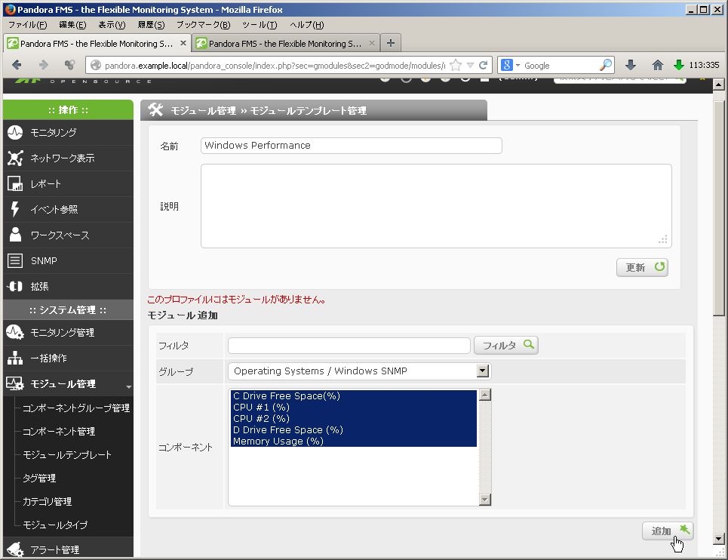Viewport: 728px width, 560px height.
Task: Click the browser address bar URL
Action: (275, 66)
